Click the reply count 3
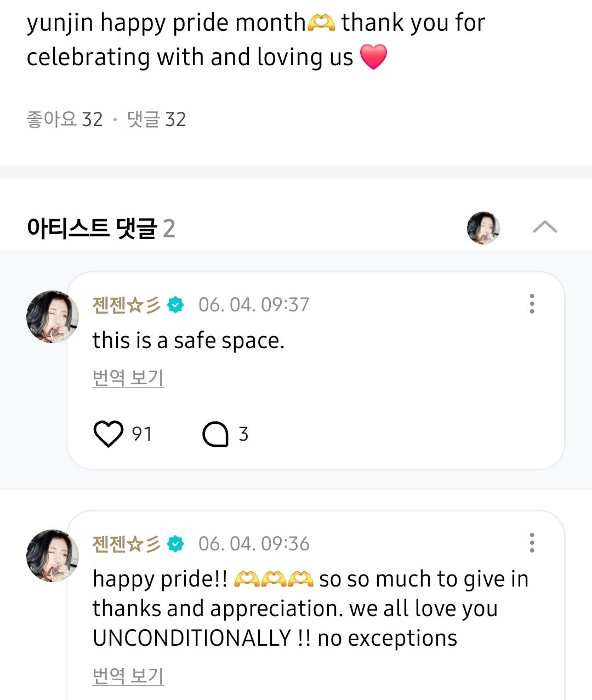This screenshot has width=592, height=700. click(243, 434)
